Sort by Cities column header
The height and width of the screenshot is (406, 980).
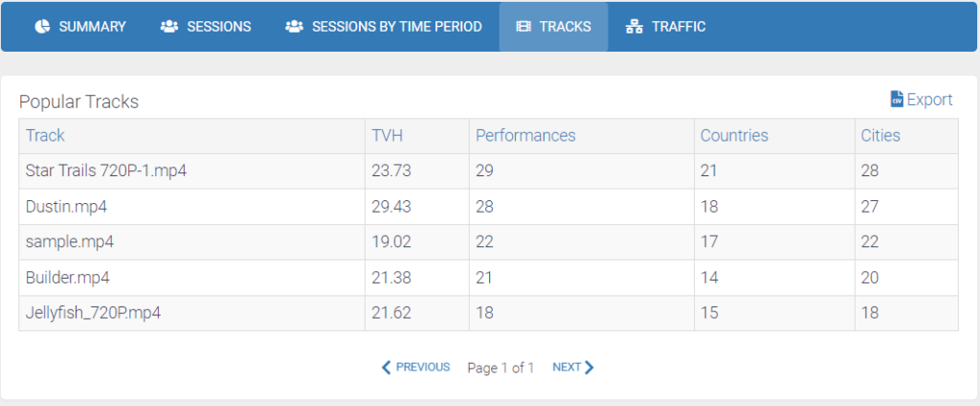click(880, 136)
